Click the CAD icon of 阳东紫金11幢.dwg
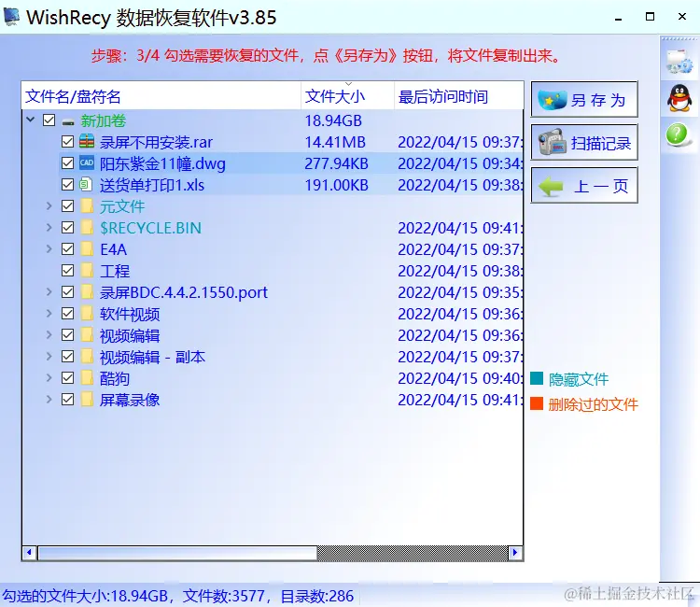The image size is (700, 607). (87, 163)
